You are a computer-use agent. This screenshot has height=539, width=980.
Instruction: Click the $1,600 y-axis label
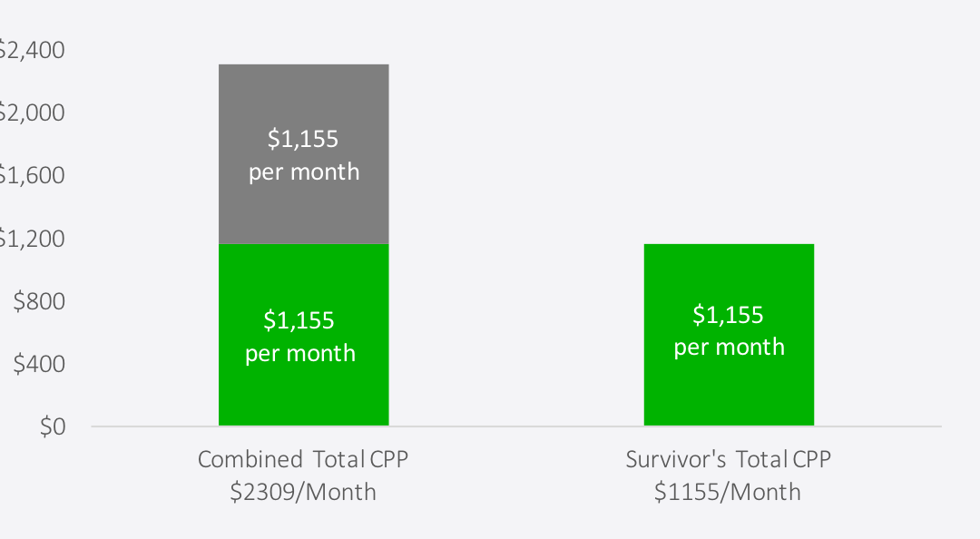31,175
